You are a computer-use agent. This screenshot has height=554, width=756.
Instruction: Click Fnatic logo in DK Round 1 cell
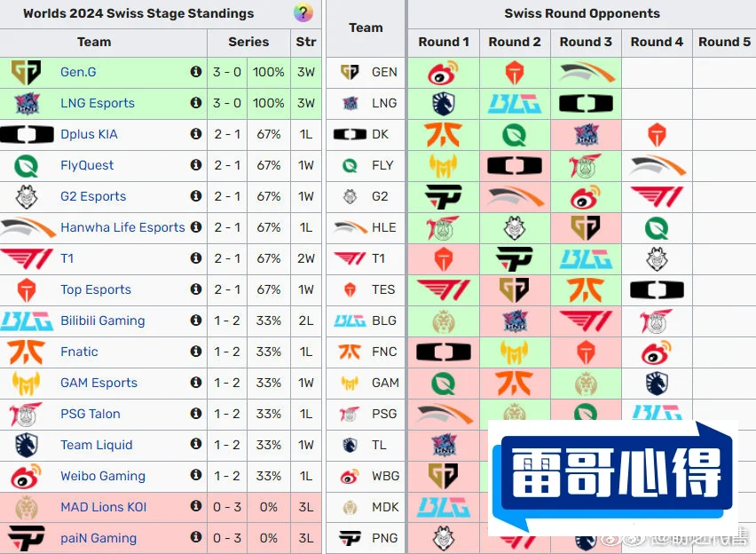[x=444, y=134]
